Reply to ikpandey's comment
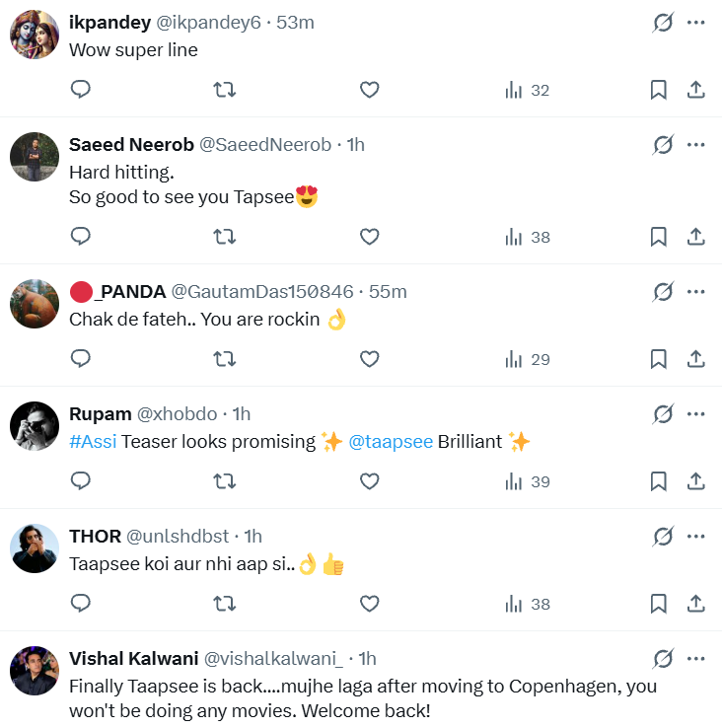Image resolution: width=722 pixels, height=728 pixels. pos(81,90)
